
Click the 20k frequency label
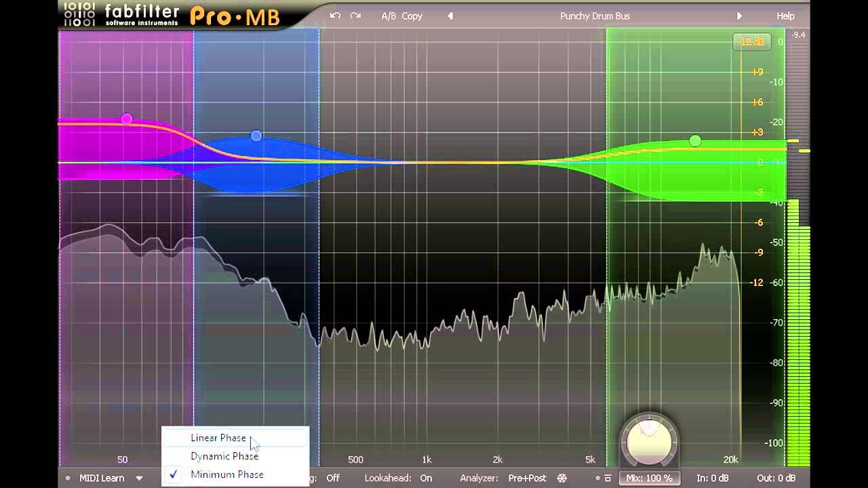[x=730, y=460]
